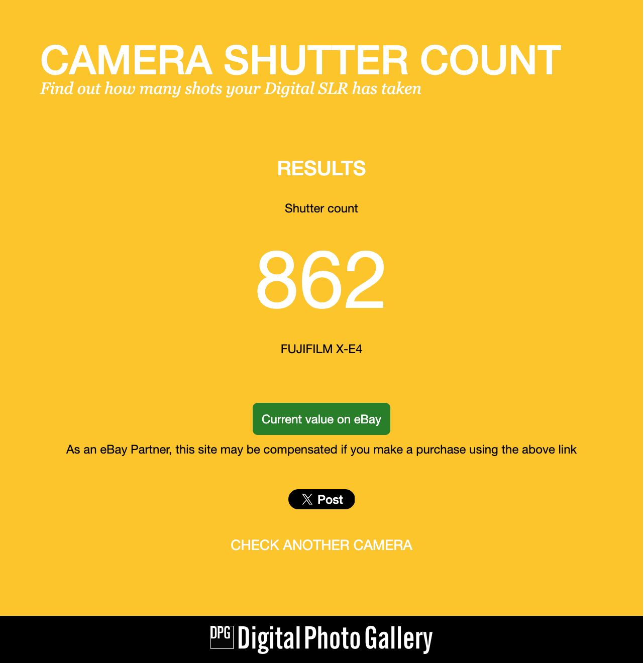
Task: Click the word COUNT in the page title
Action: pos(490,60)
